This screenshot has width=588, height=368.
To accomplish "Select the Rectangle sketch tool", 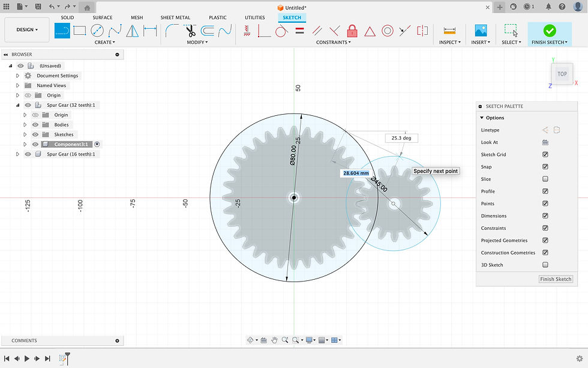I will pos(80,31).
